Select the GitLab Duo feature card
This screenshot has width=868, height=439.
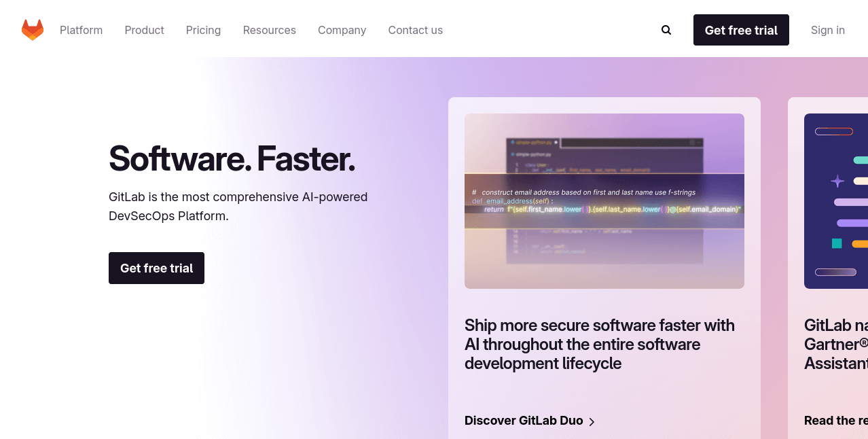604,272
